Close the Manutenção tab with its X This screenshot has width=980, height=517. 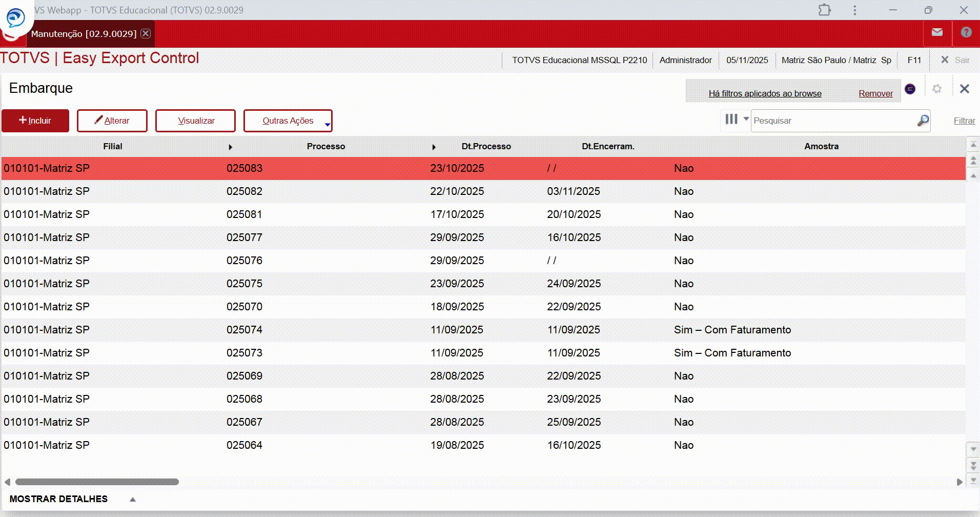coord(146,34)
